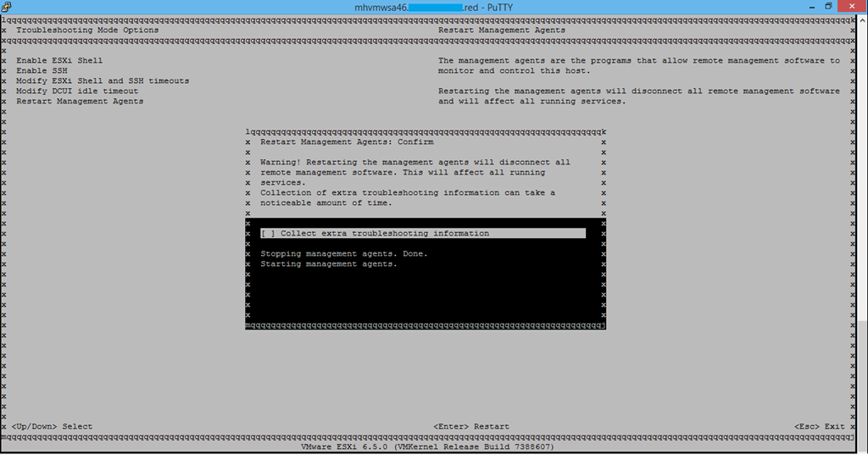Click the scrollbar up arrow
The height and width of the screenshot is (460, 868).
point(862,19)
